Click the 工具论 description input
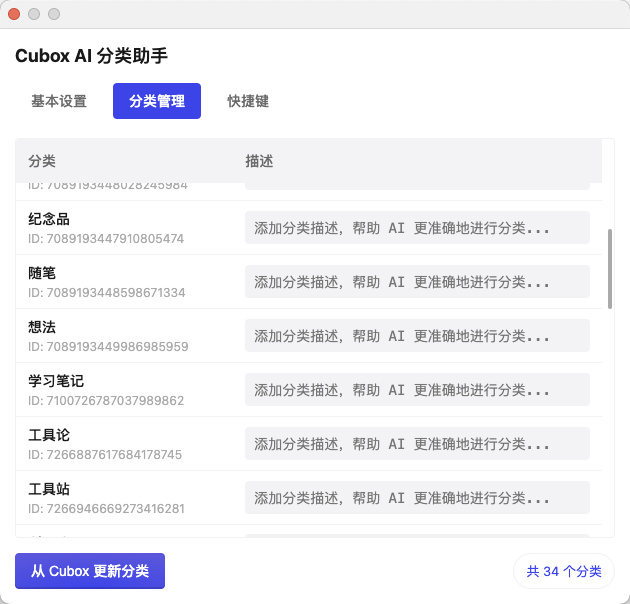 [417, 444]
